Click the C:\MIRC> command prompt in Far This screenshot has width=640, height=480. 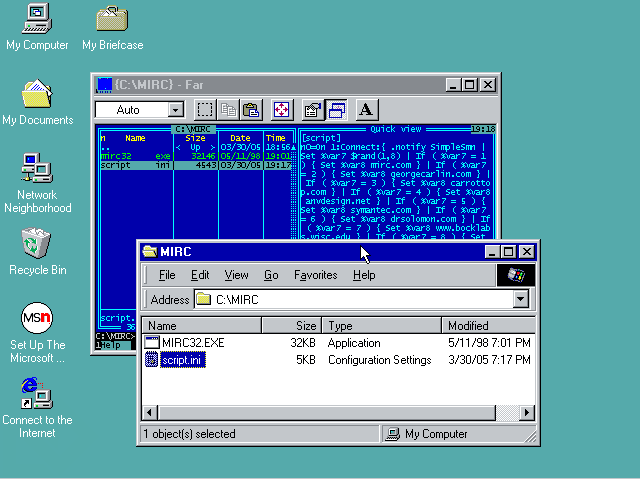(x=115, y=336)
